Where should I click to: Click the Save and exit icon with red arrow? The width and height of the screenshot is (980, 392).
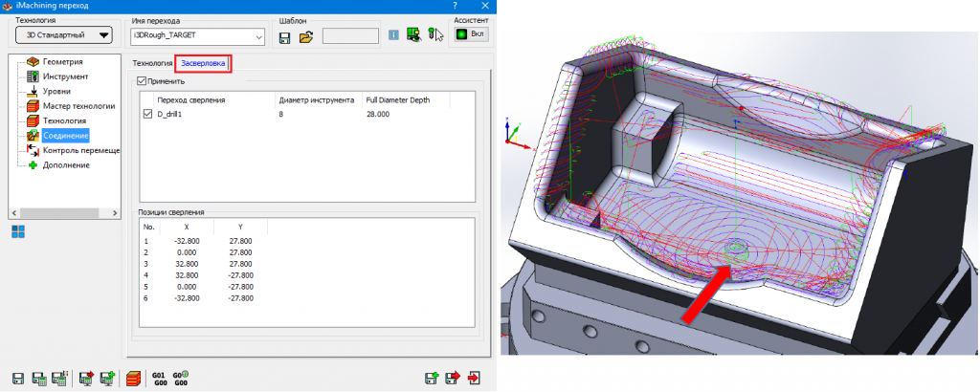453,379
